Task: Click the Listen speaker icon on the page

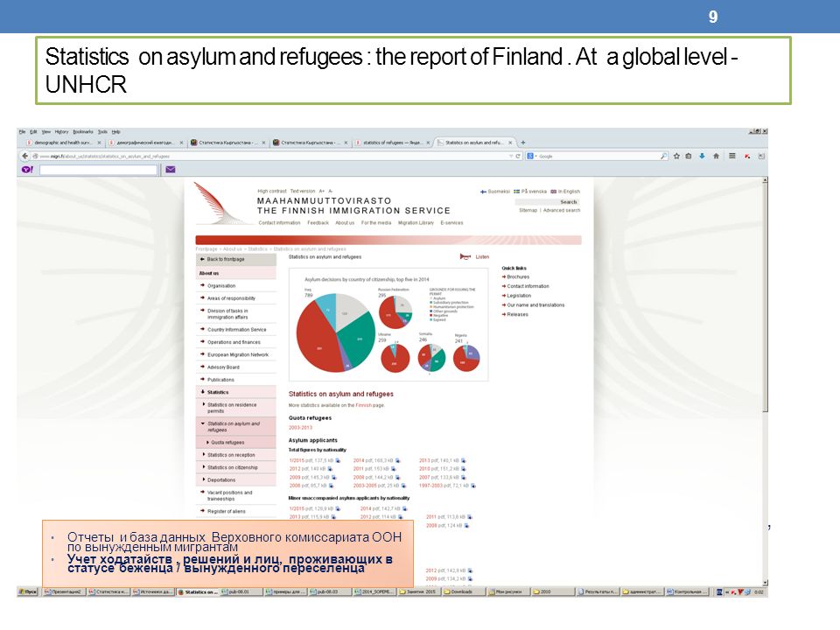Action: click(465, 256)
